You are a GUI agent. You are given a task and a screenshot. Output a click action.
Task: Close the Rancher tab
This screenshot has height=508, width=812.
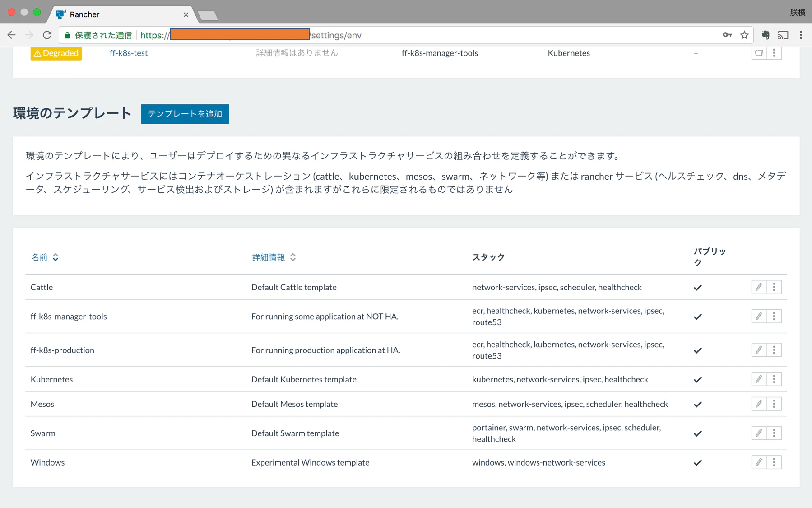click(x=186, y=14)
